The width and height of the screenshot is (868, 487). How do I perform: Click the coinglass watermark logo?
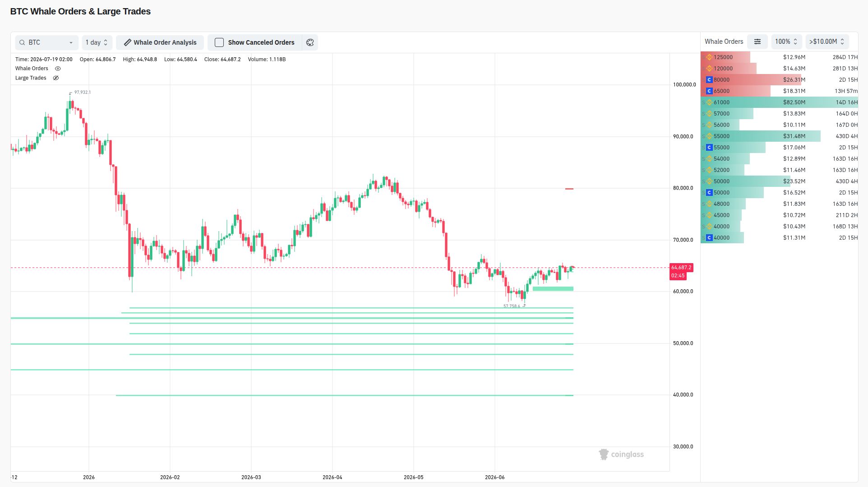621,455
